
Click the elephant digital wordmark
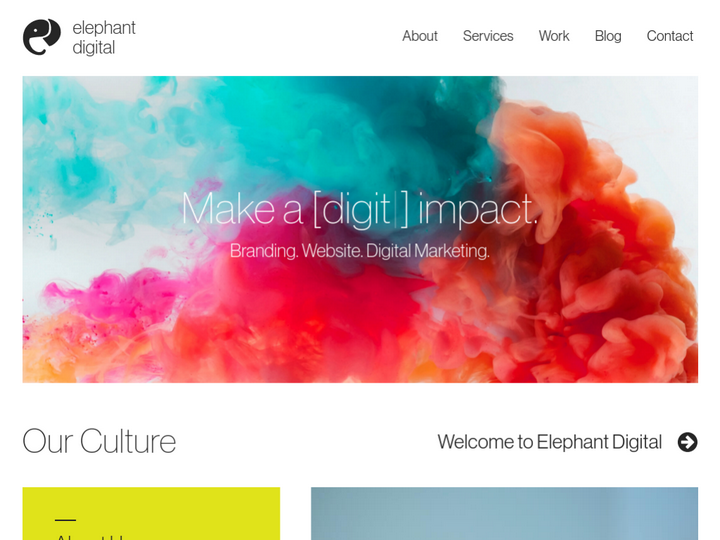104,38
